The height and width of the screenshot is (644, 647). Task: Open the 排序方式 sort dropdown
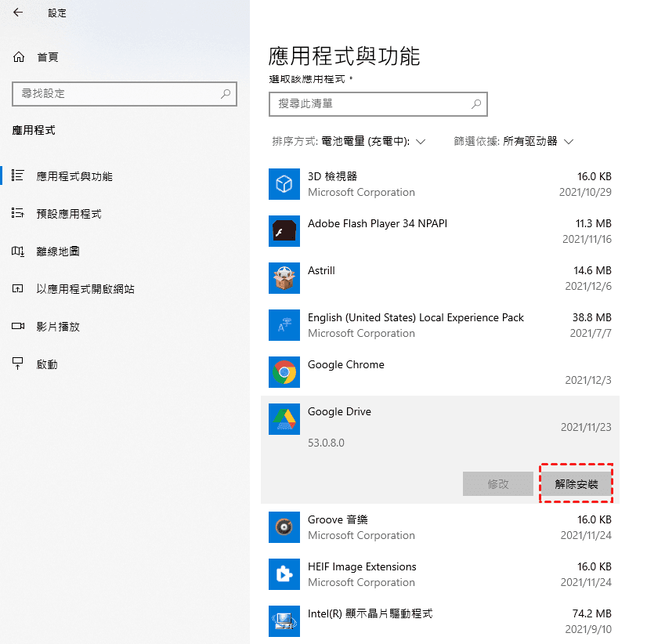(349, 142)
